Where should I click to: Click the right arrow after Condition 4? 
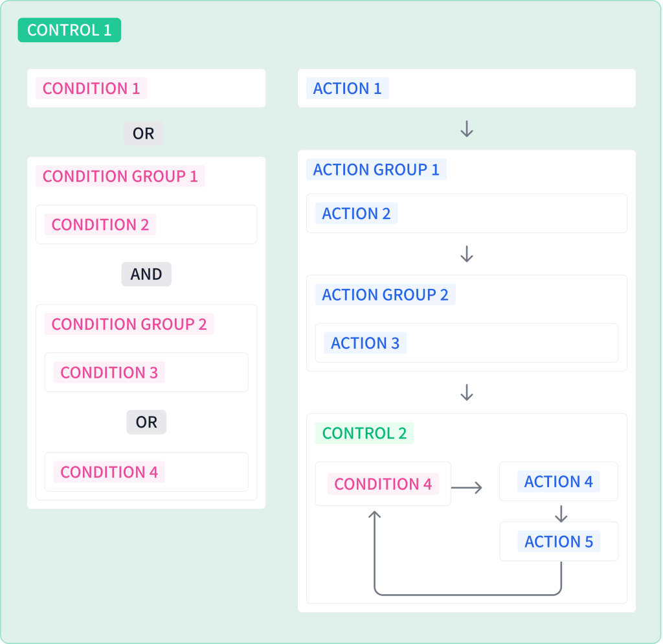coord(467,487)
